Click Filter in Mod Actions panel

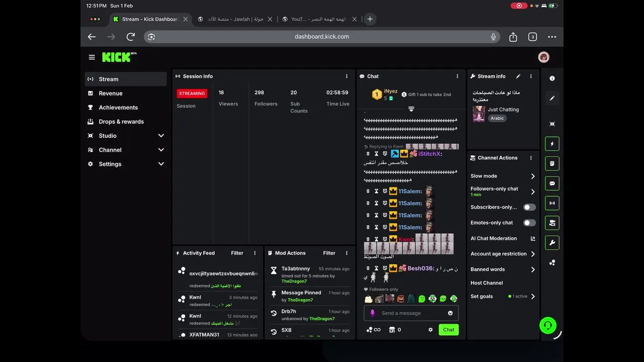[x=329, y=253]
